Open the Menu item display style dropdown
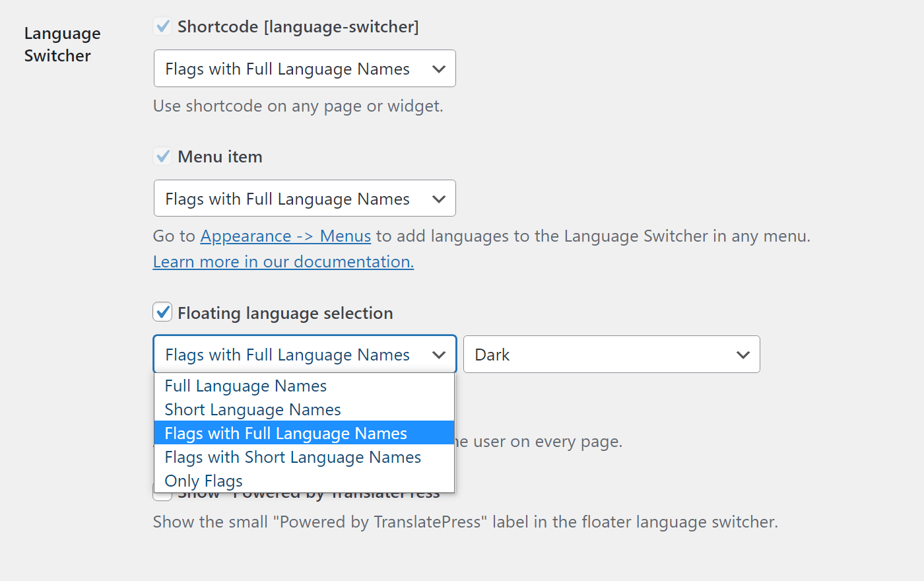This screenshot has width=924, height=581. coord(304,198)
